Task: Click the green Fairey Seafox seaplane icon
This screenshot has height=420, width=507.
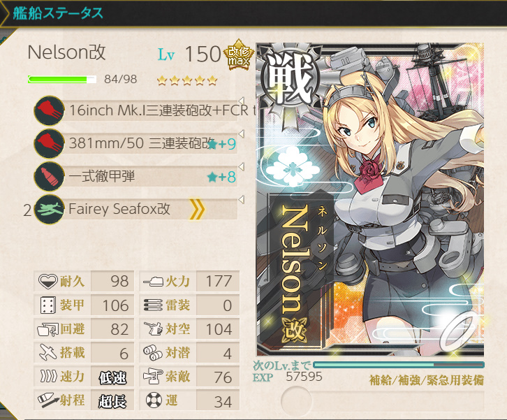Action: (49, 210)
